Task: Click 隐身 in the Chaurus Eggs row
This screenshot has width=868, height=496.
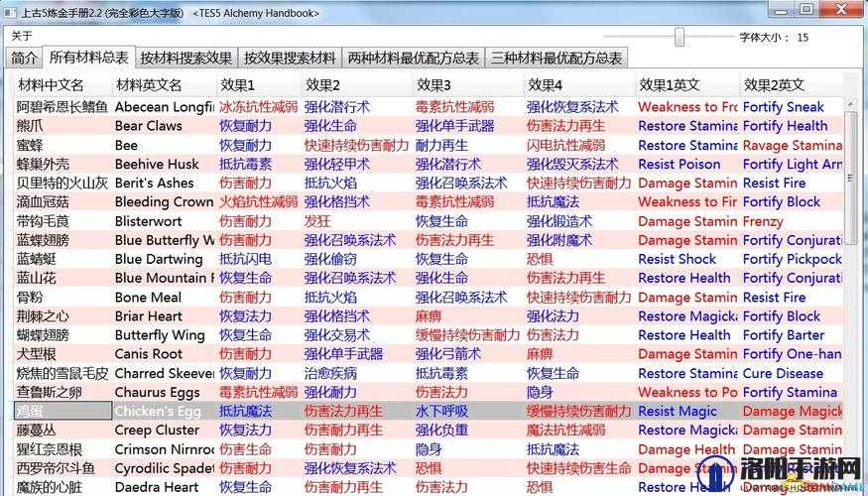Action: tap(540, 392)
